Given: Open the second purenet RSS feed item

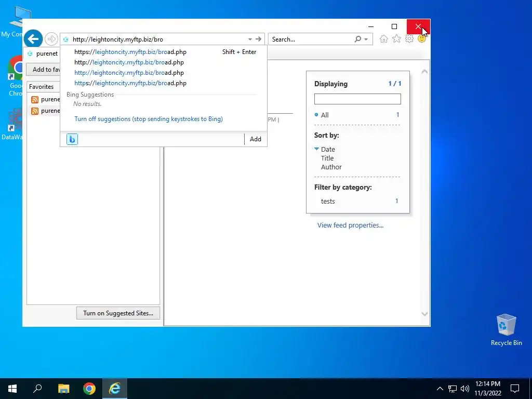Looking at the screenshot, I should pos(46,111).
